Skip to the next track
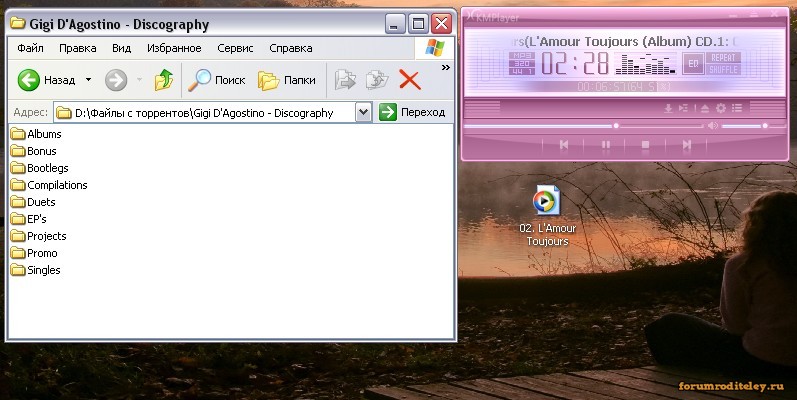This screenshot has height=400, width=797. click(x=687, y=145)
